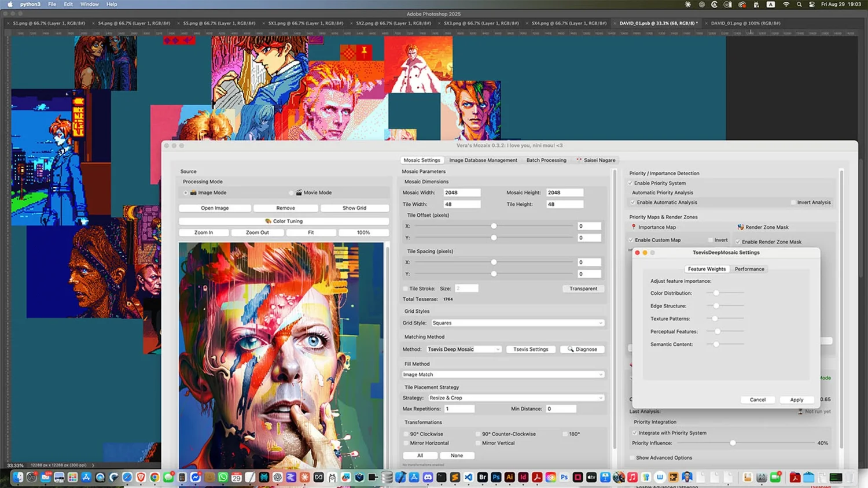Image resolution: width=868 pixels, height=488 pixels.
Task: Click Apply in TsevisDeepMosaic Settings
Action: (797, 400)
